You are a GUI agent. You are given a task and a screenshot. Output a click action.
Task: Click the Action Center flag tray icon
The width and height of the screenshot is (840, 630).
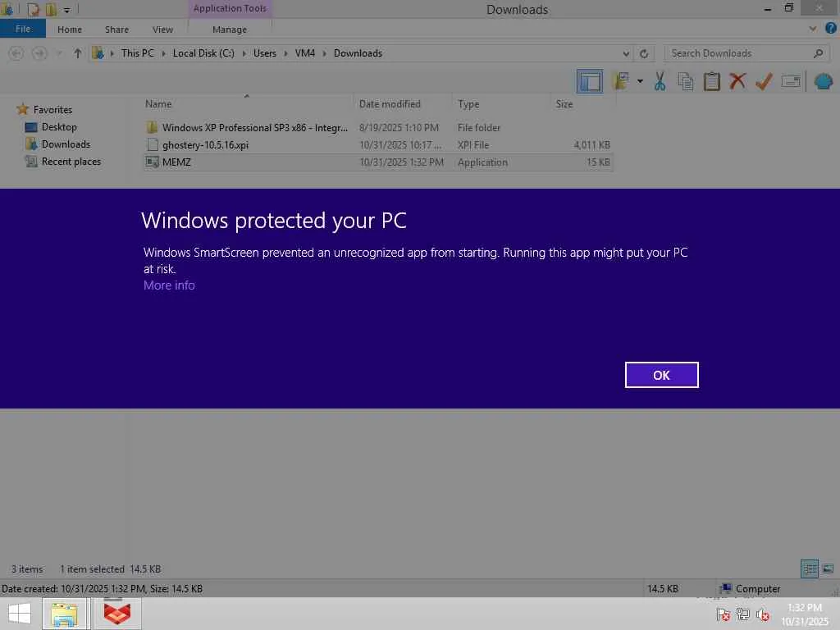[724, 615]
